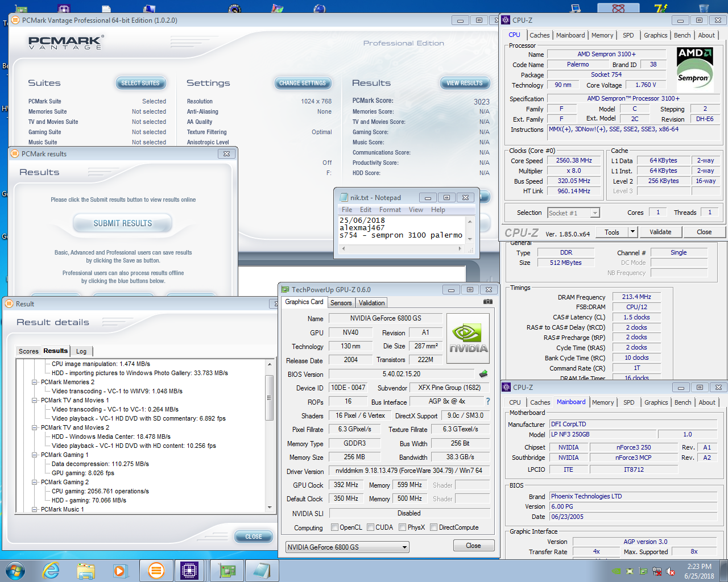The width and height of the screenshot is (728, 582).
Task: Switch to Notepad taskbar icon
Action: click(262, 571)
